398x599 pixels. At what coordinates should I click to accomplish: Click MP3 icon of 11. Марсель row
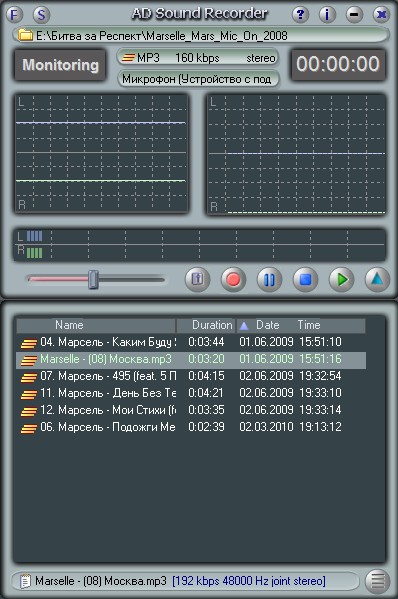coord(29,394)
